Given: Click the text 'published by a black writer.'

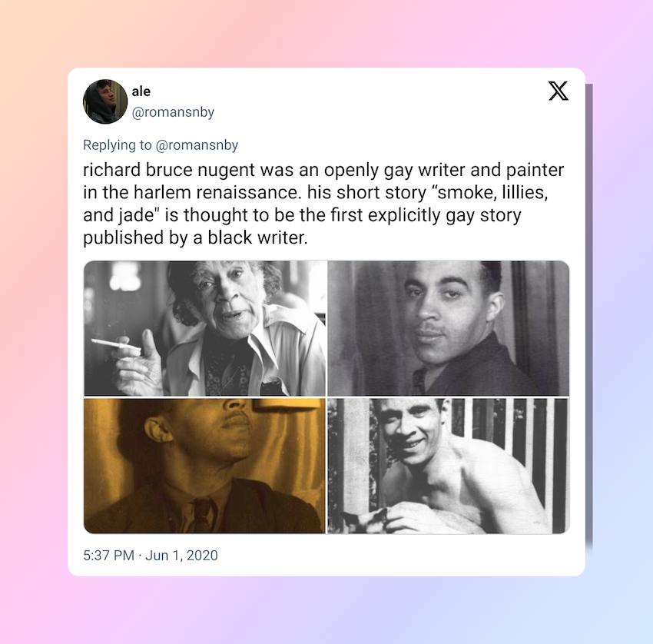Looking at the screenshot, I should coord(195,238).
